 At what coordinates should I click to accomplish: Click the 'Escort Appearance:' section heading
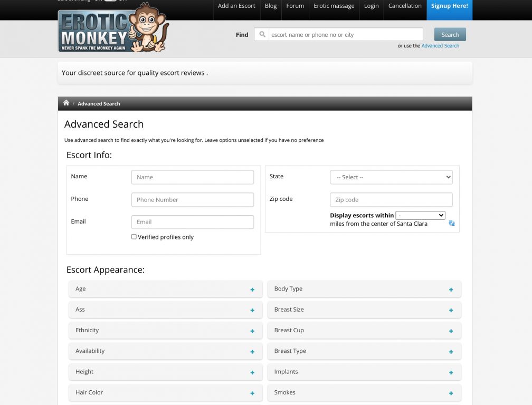(x=106, y=270)
